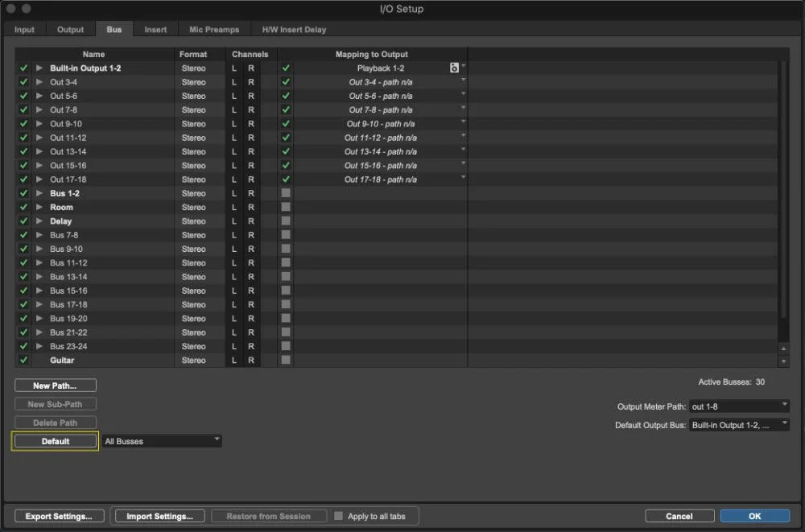Enable the mapping checkbox for the Room bus

point(286,207)
